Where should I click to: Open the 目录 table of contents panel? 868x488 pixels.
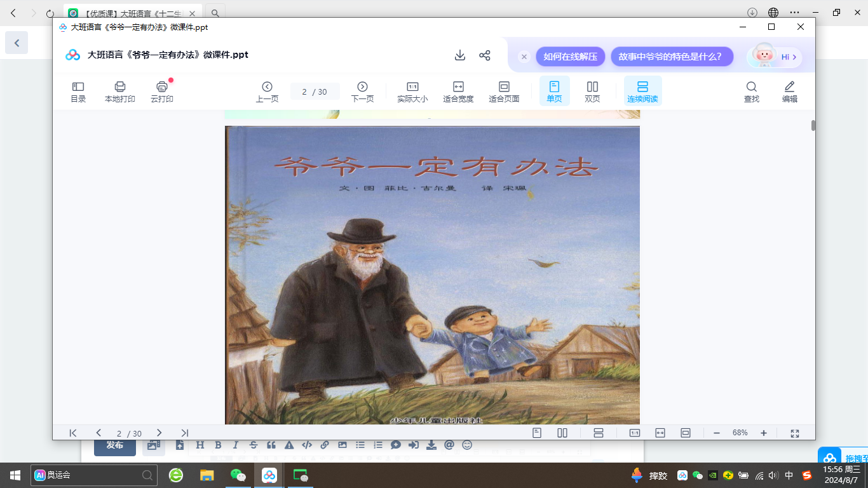click(x=78, y=92)
